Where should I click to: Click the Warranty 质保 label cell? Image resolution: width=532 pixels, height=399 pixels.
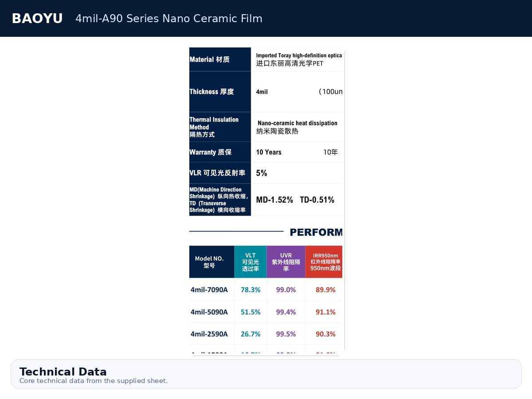coord(220,152)
